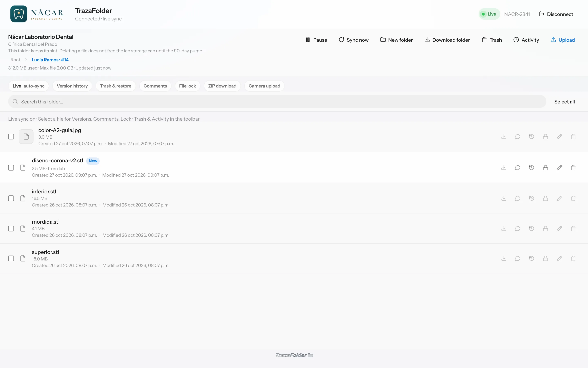Click the ZIP download chip
Screen dimensions: 588x368
(x=222, y=86)
